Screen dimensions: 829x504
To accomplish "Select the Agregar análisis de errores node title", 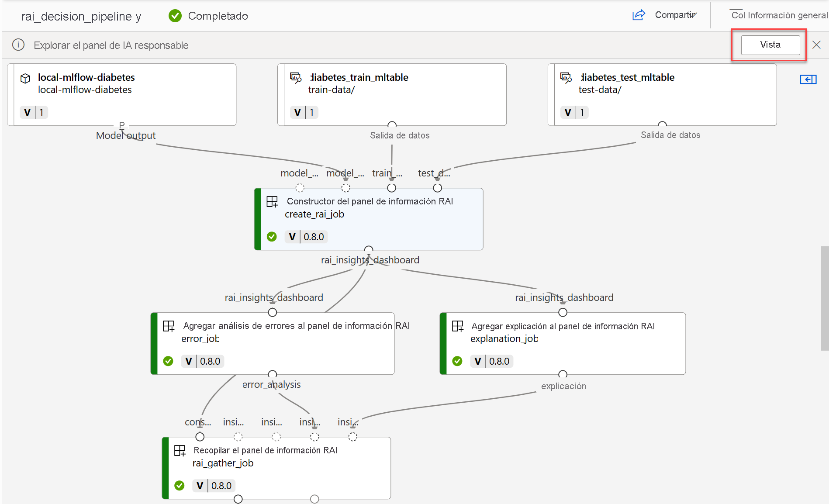I will (x=297, y=326).
